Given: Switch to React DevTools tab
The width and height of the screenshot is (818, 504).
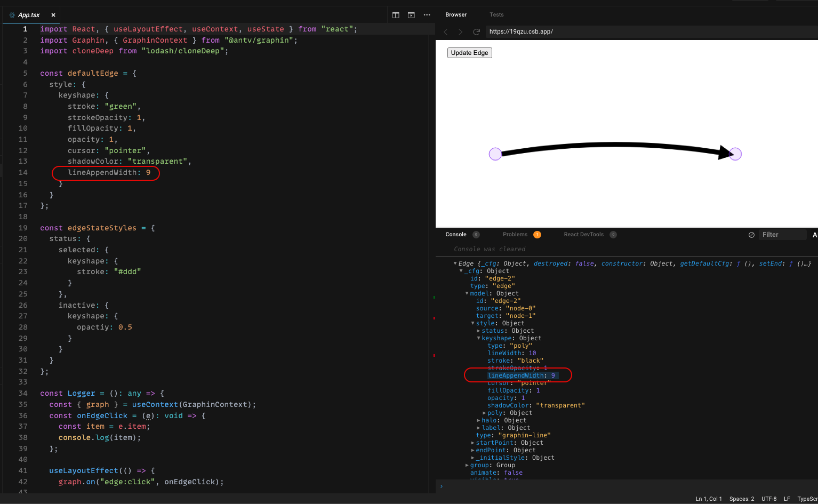Looking at the screenshot, I should click(x=584, y=235).
